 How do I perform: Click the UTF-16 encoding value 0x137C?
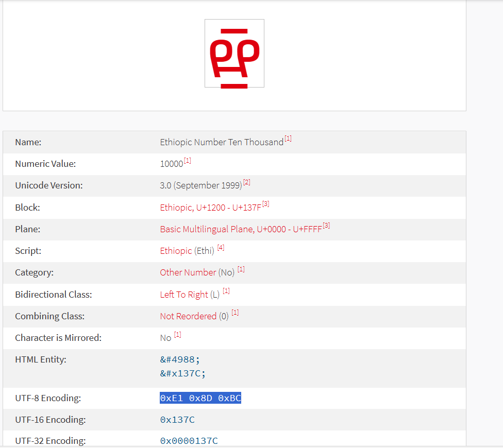click(177, 420)
